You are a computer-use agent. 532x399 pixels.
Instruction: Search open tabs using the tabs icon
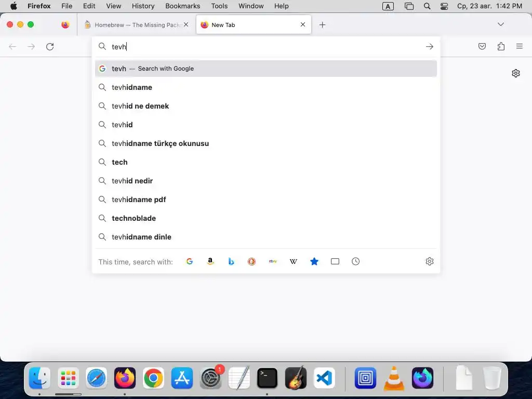(x=335, y=261)
